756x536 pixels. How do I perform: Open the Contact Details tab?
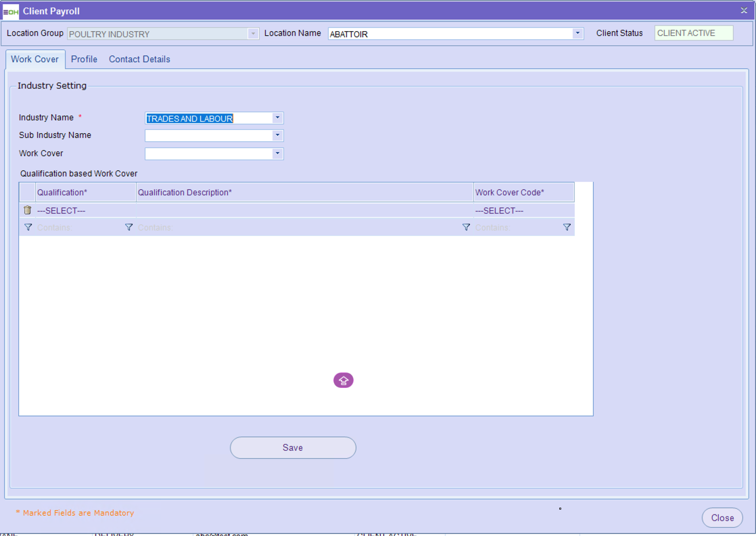139,59
